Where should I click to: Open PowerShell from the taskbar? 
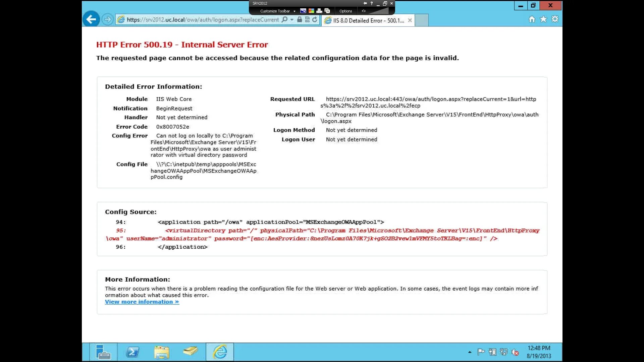132,352
